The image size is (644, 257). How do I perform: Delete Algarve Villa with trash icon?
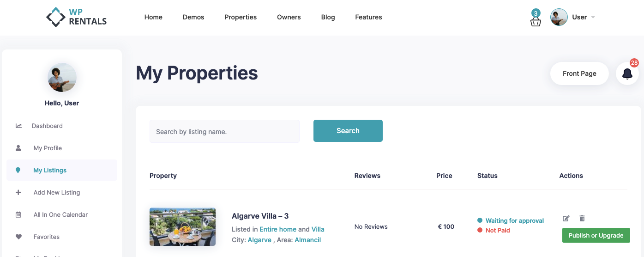point(582,218)
